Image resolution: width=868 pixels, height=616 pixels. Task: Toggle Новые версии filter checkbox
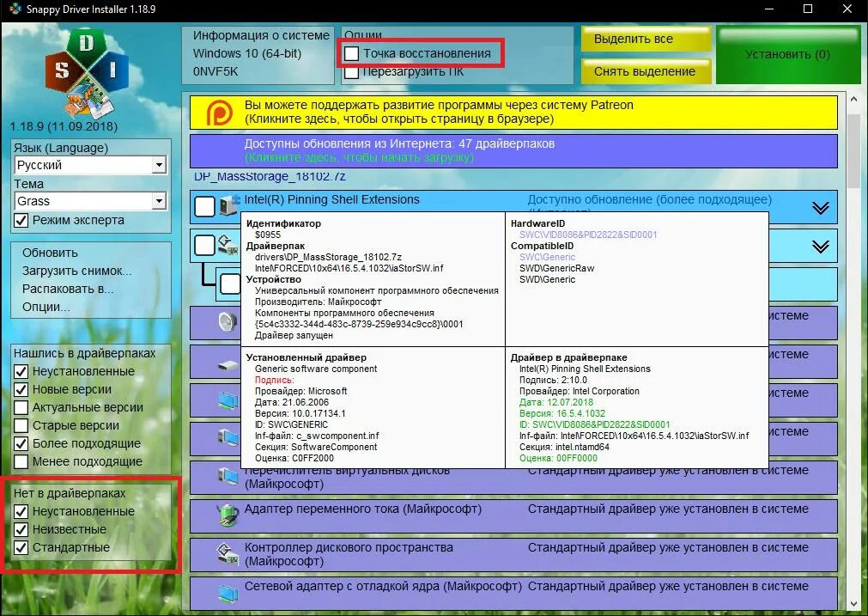tap(21, 389)
